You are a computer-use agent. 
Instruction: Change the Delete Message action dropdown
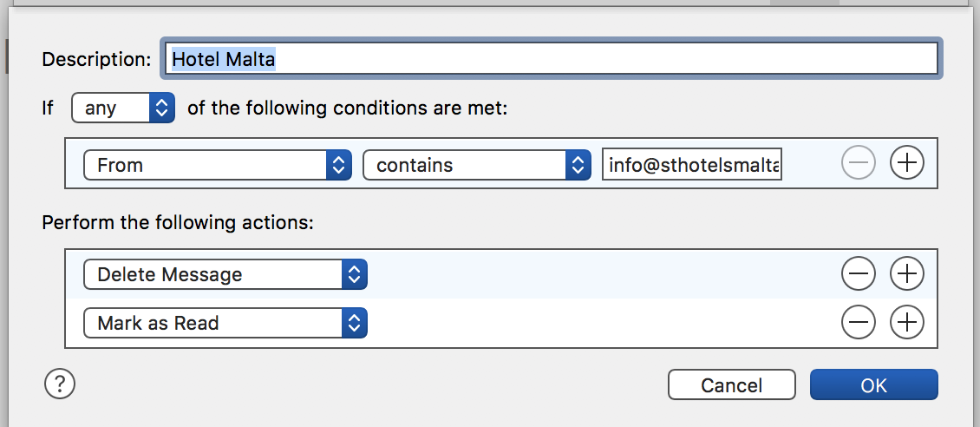(x=225, y=274)
